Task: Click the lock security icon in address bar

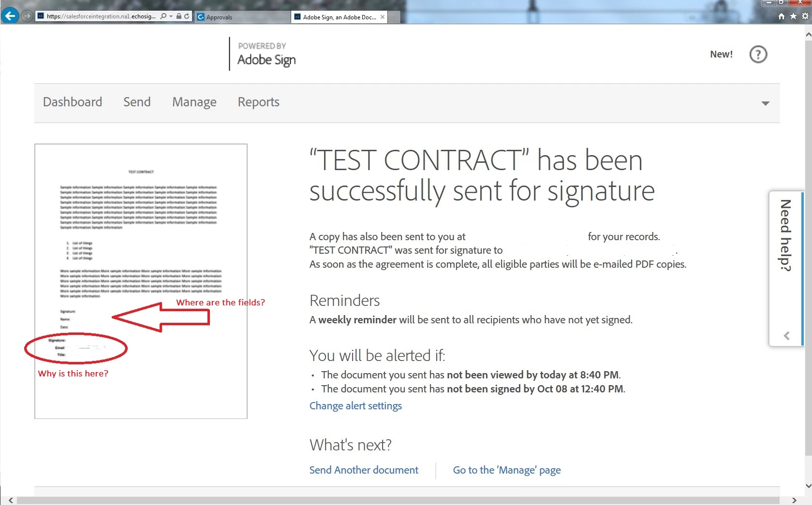Action: point(179,16)
